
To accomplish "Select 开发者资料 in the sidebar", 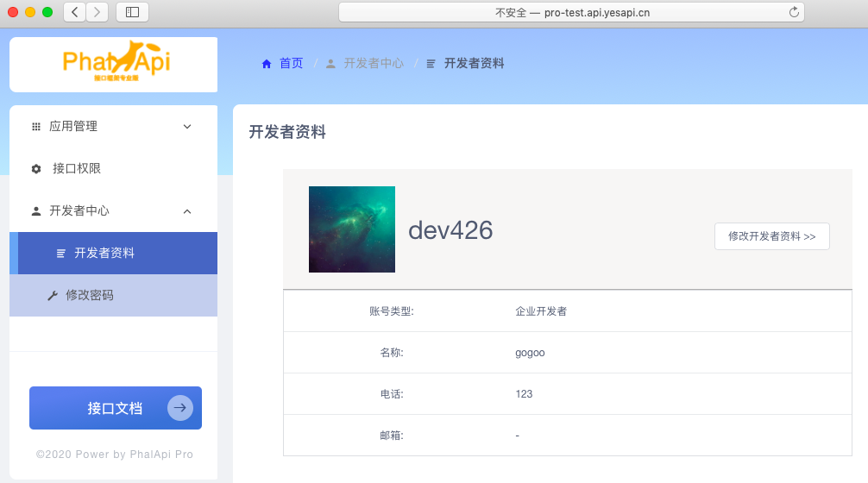I will coord(104,254).
